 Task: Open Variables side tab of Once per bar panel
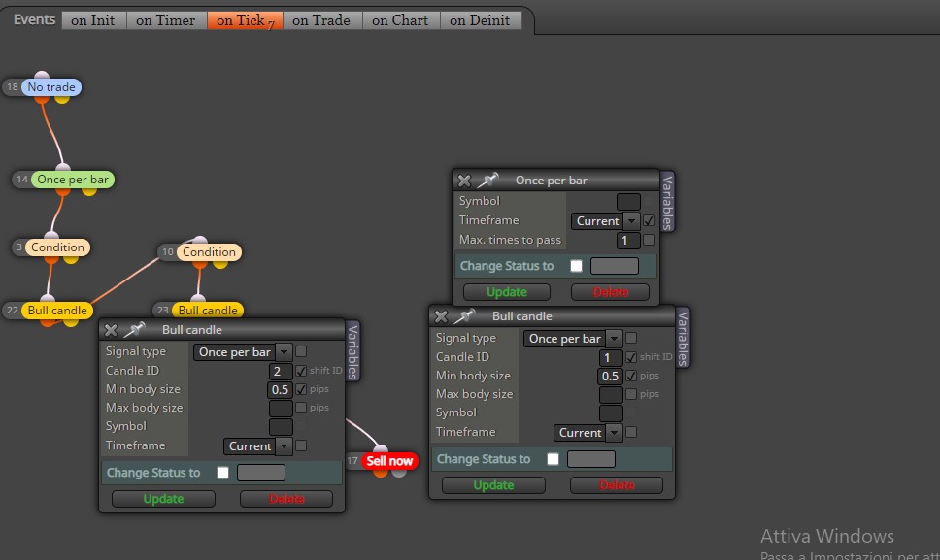coord(666,203)
